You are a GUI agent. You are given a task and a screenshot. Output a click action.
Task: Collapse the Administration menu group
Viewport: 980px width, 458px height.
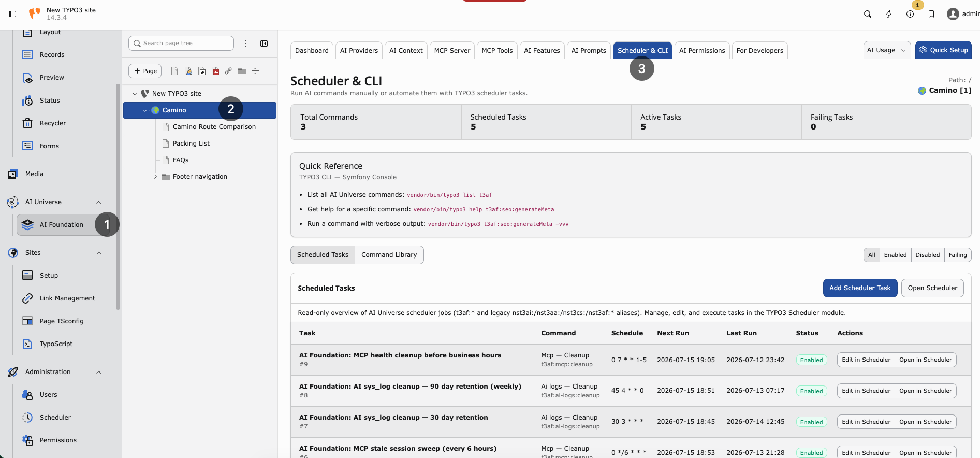99,372
